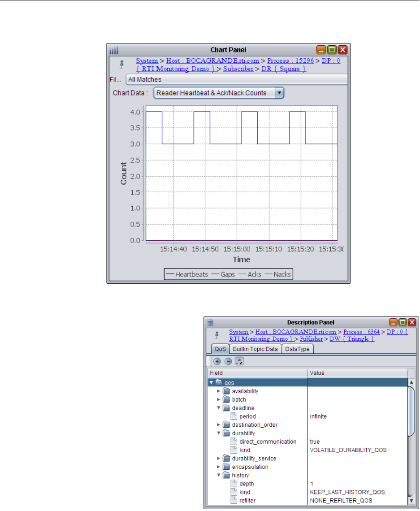The image size is (420, 511).
Task: Click the history folder icon
Action: click(x=226, y=476)
